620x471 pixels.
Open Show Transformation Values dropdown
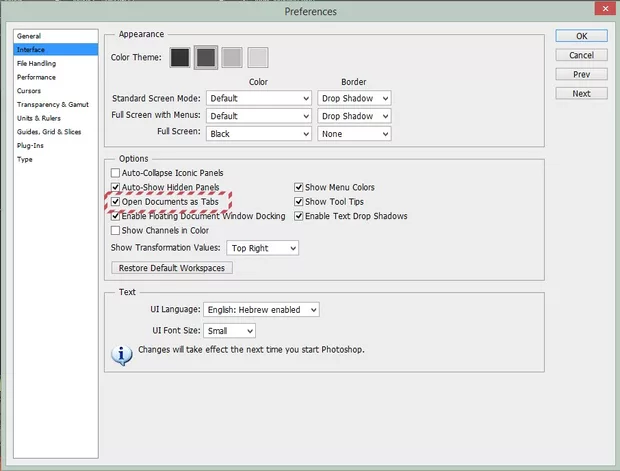[x=262, y=248]
